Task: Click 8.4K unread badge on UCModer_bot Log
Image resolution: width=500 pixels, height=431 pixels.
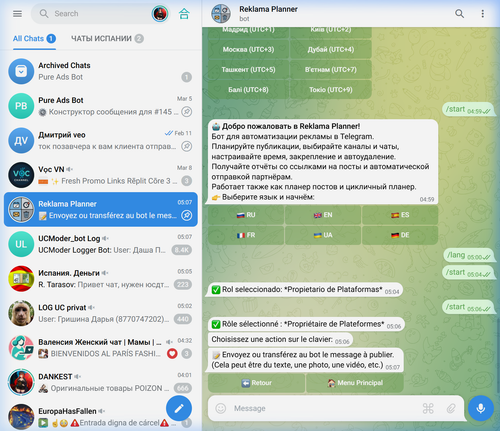Action: (x=182, y=250)
